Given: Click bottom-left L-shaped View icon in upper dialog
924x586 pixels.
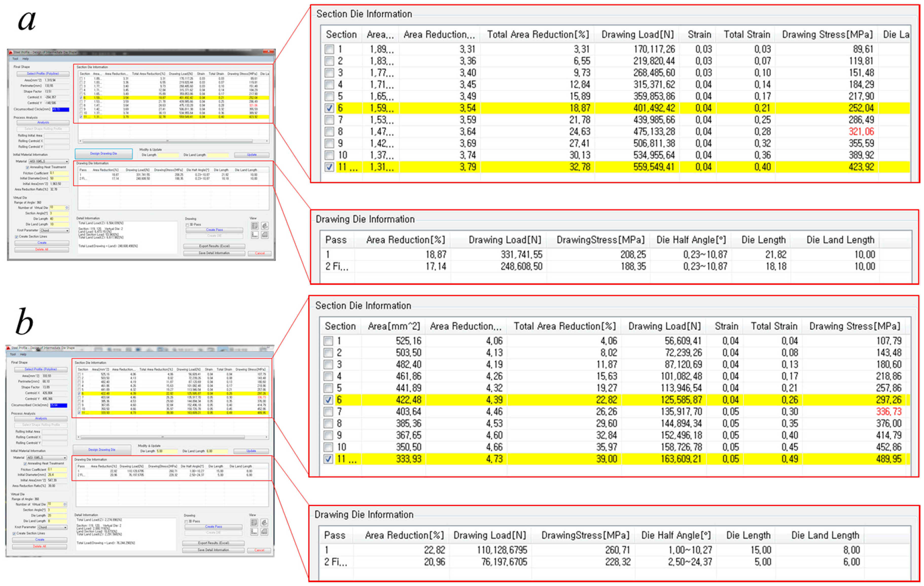Looking at the screenshot, I should tap(254, 235).
